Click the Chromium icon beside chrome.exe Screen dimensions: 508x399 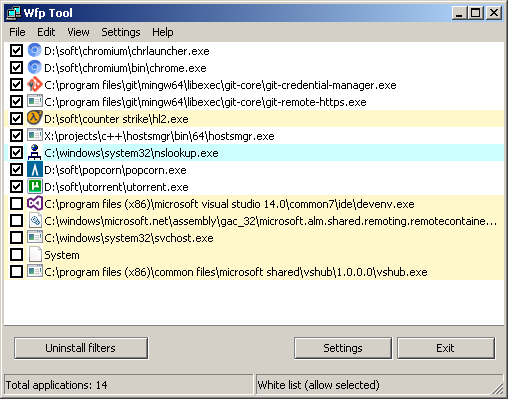(34, 68)
